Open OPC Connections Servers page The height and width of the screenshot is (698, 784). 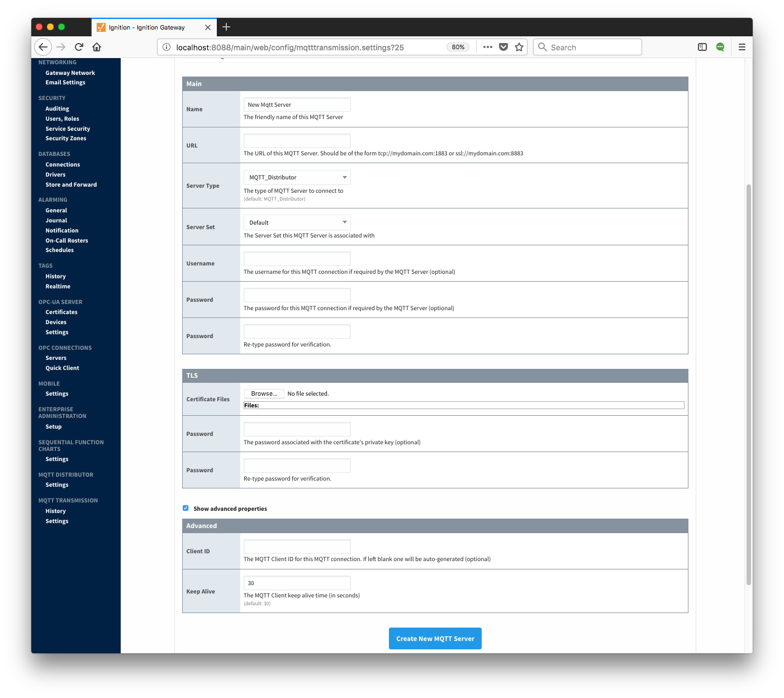[56, 358]
